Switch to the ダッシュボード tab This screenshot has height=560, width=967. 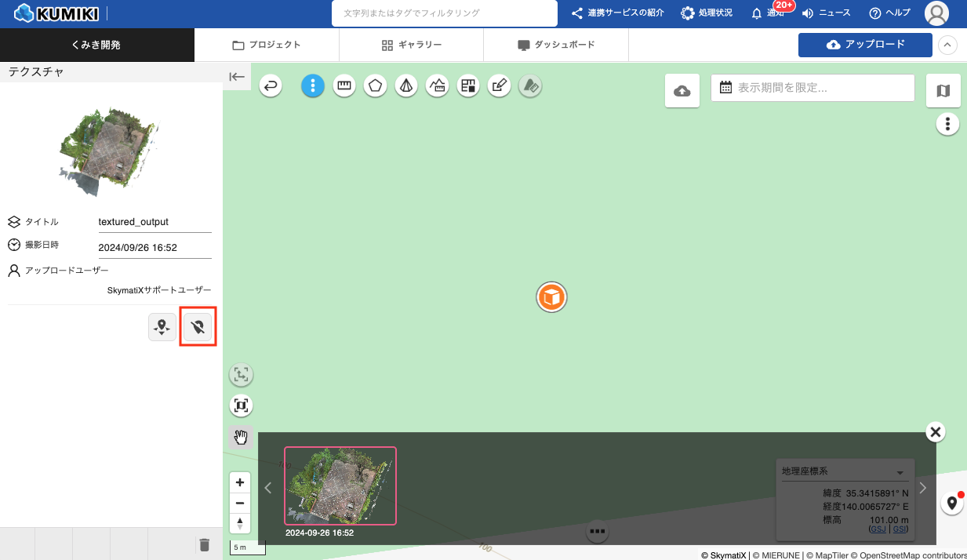(x=556, y=45)
